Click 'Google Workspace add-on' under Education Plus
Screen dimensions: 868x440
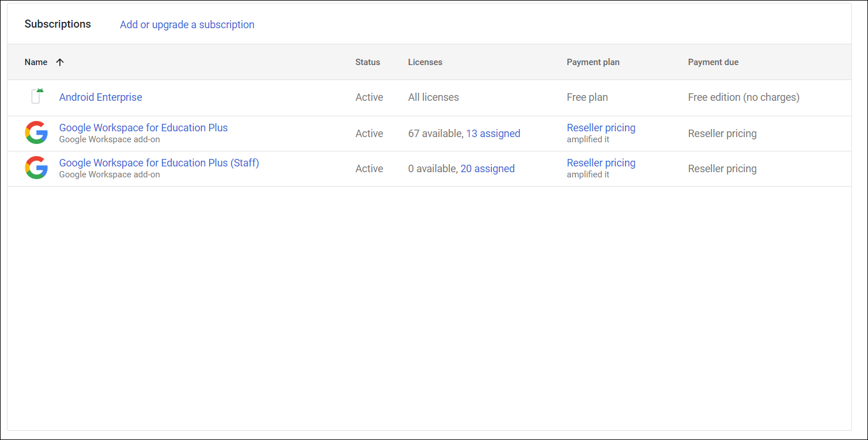109,139
